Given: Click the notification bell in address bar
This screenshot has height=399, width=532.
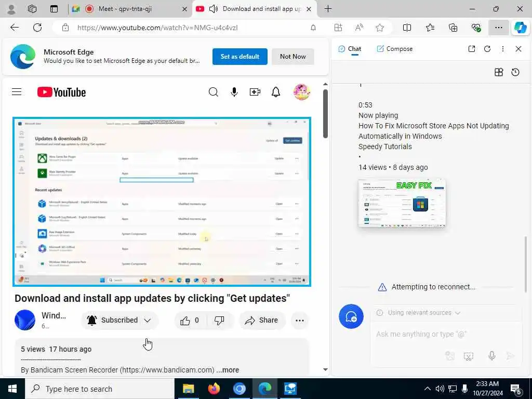Looking at the screenshot, I should point(313,28).
